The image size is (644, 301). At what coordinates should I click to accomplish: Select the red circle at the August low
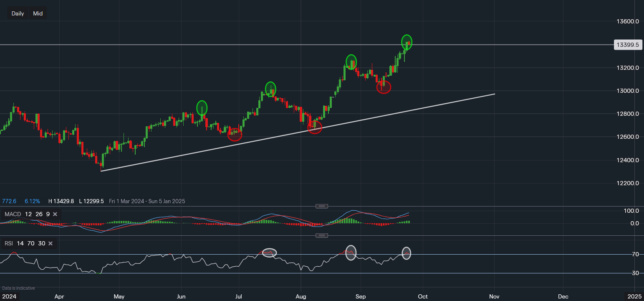(x=315, y=128)
